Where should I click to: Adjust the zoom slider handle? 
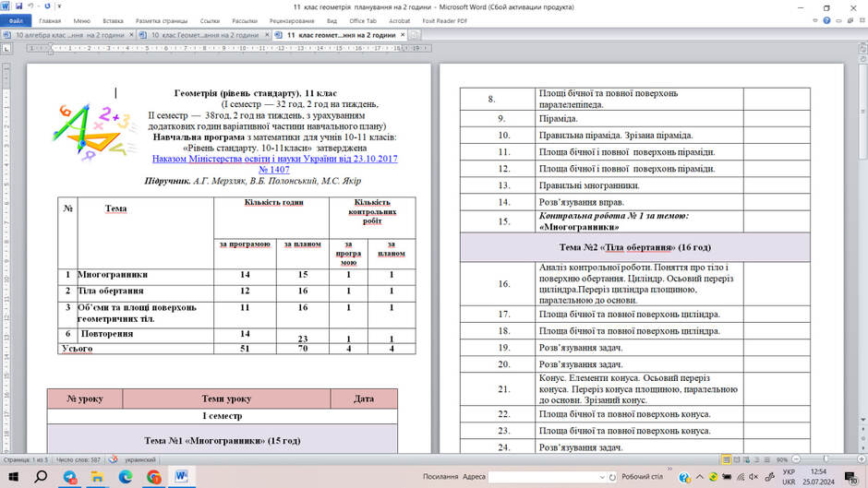(826, 459)
